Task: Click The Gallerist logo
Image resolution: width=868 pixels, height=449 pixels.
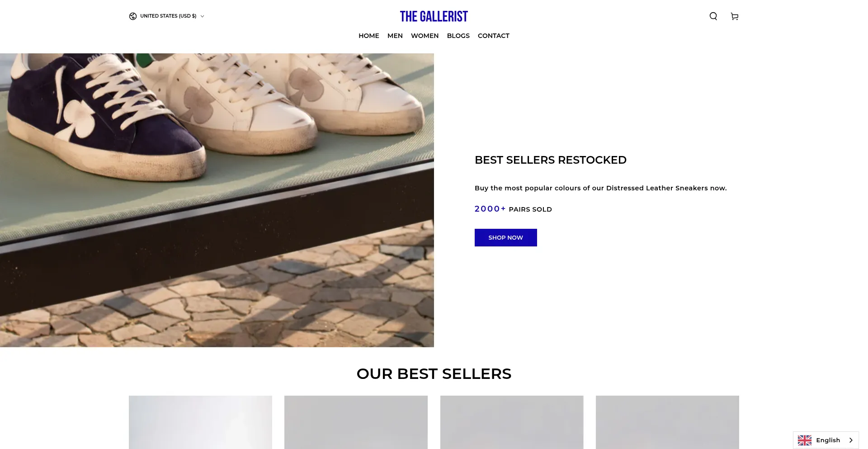Action: click(x=434, y=16)
